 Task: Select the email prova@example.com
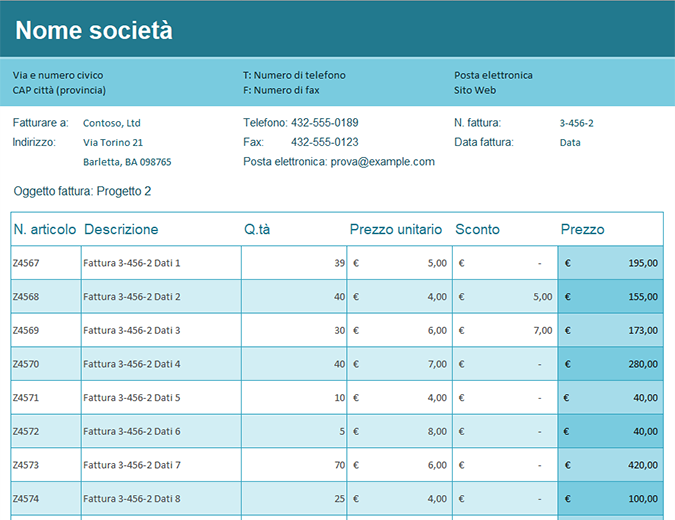(382, 162)
